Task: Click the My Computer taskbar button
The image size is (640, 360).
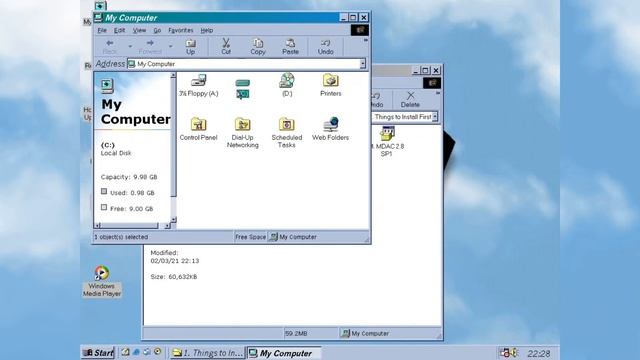Action: point(284,353)
